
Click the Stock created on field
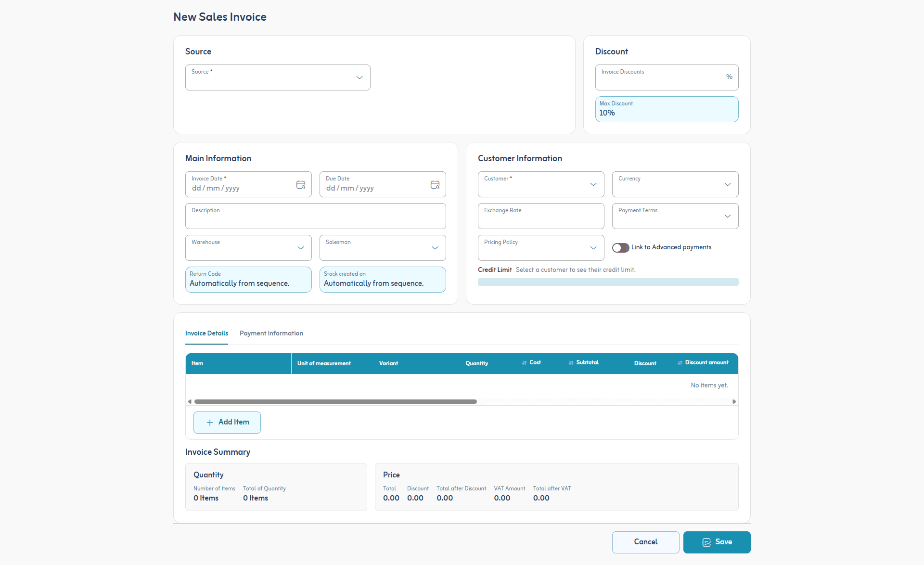[383, 280]
